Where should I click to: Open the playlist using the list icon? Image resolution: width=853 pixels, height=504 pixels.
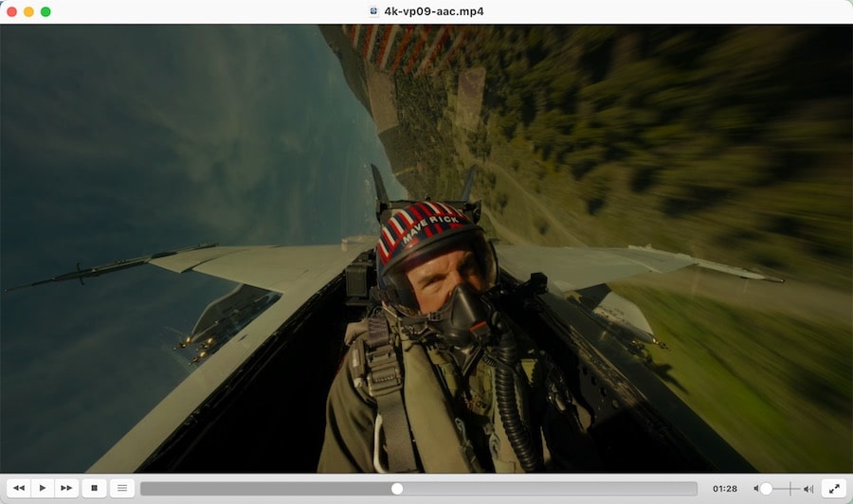(122, 488)
